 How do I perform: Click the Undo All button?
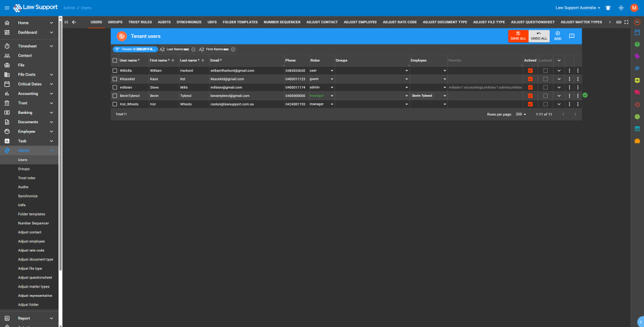coord(538,36)
